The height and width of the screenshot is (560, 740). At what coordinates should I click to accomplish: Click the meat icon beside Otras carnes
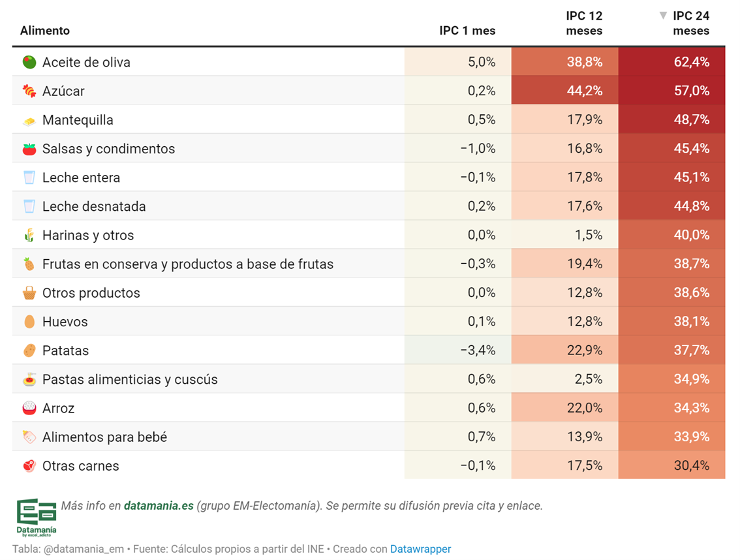click(x=29, y=466)
